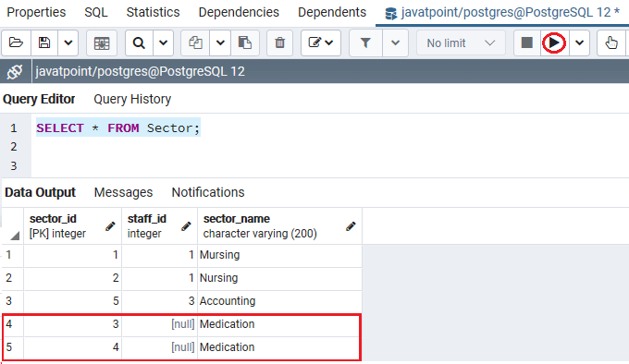The width and height of the screenshot is (629, 364).
Task: Click the delete trash can icon
Action: coord(279,42)
